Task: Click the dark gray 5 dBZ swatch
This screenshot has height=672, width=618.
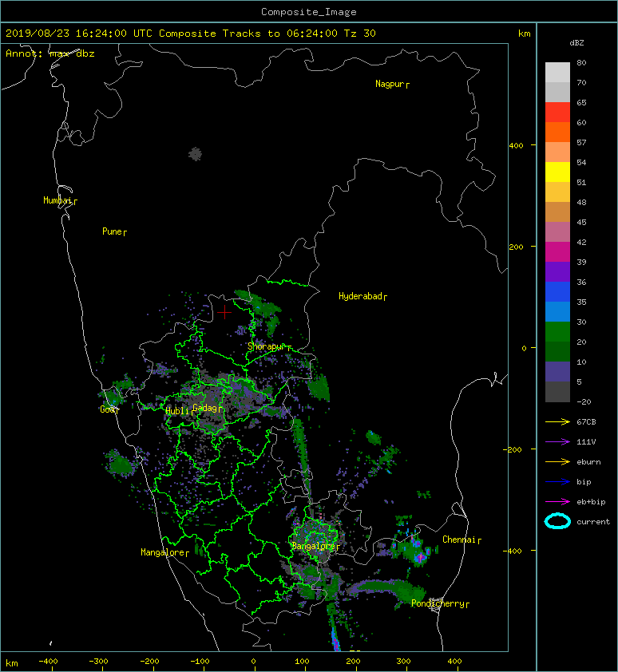Action: (557, 392)
